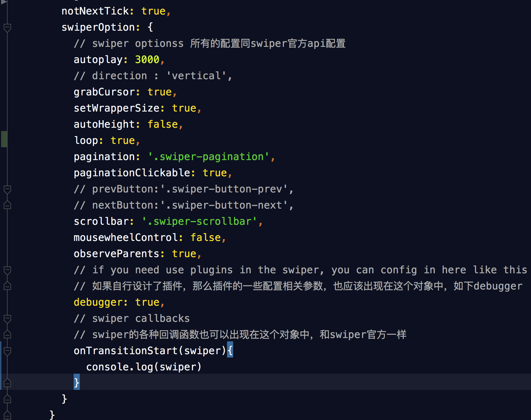Click the observeParents: true property
Image resolution: width=531 pixels, height=420 pixels.
137,254
